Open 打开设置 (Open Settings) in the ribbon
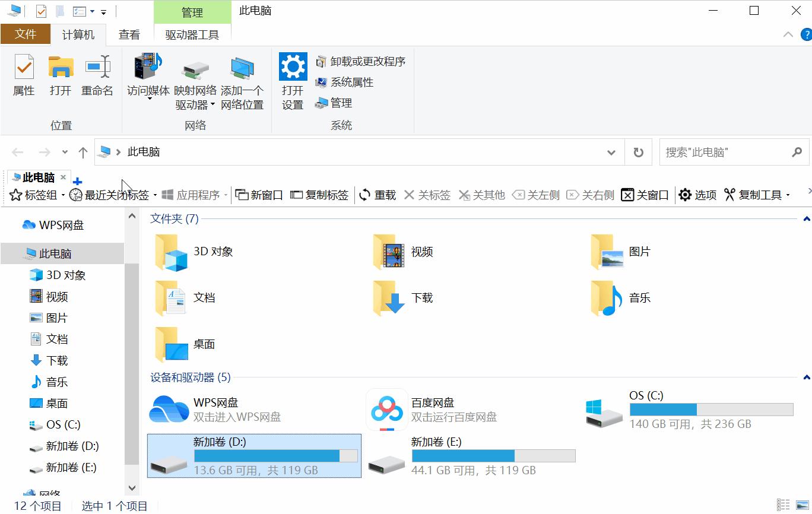The width and height of the screenshot is (812, 514). [292, 79]
